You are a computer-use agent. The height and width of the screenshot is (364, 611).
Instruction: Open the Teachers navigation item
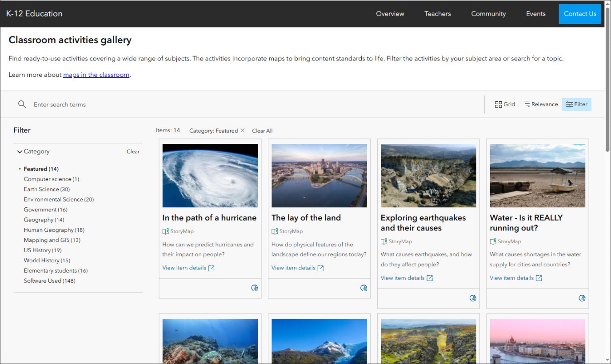pyautogui.click(x=437, y=14)
